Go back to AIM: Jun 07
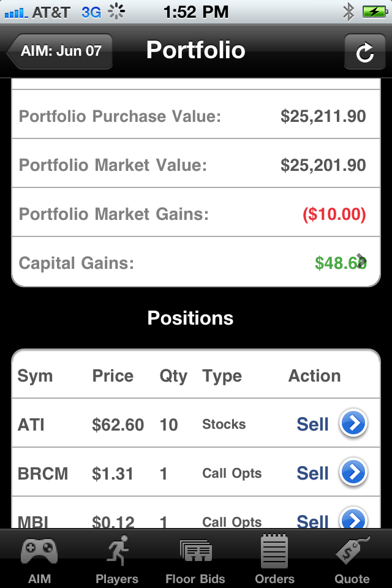This screenshot has height=588, width=392. (60, 51)
